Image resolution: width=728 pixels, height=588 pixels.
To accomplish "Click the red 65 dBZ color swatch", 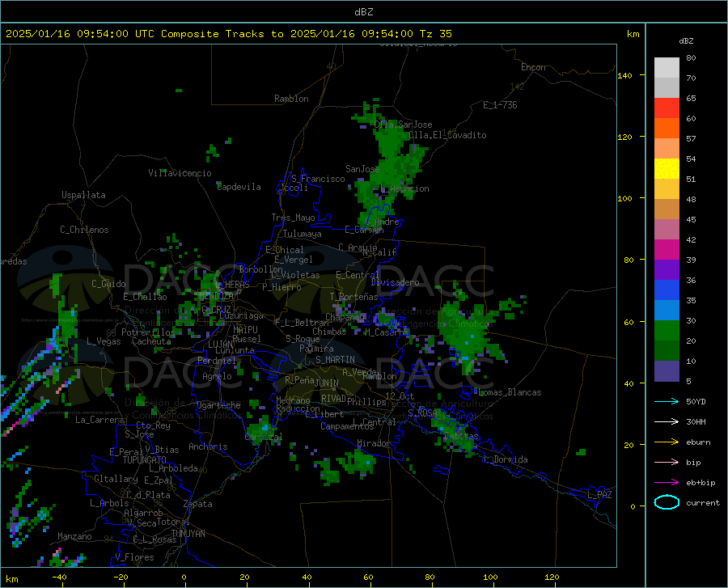I will 667,108.
